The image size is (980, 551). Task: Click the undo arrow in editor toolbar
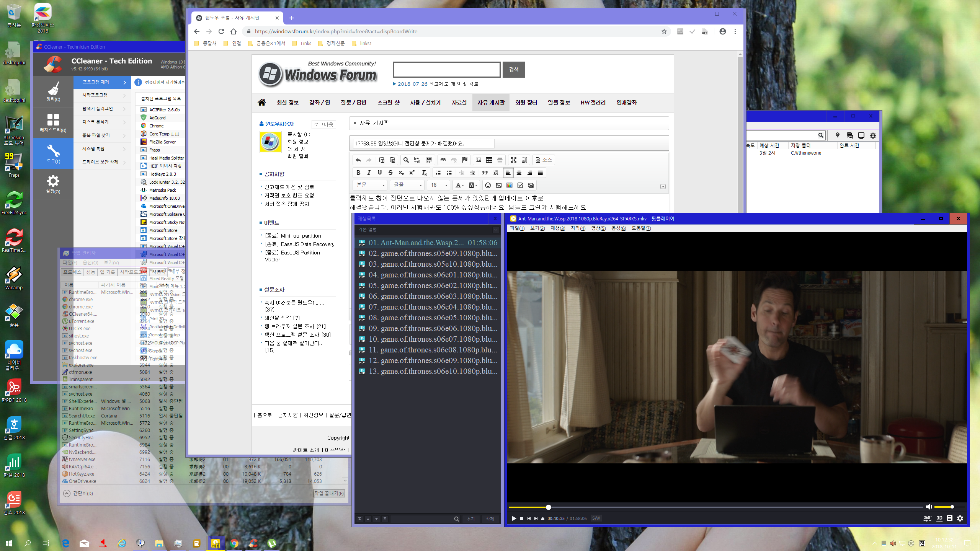[x=358, y=160]
